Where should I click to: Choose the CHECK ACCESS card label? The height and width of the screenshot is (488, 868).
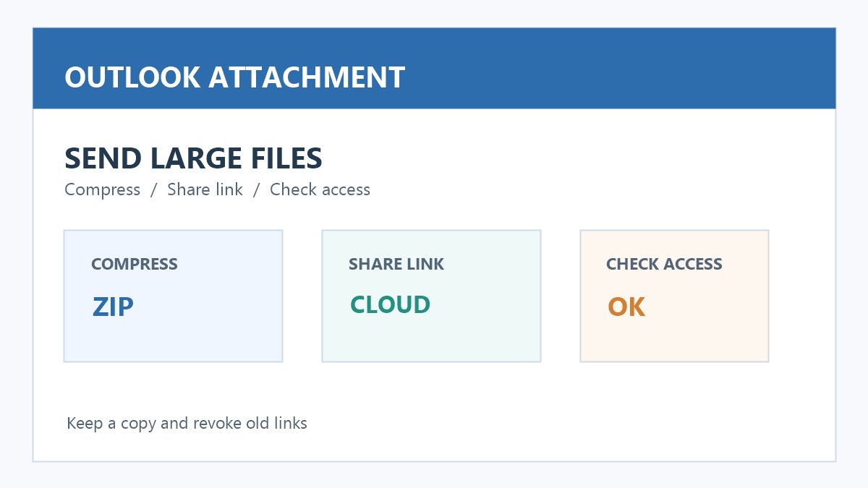tap(664, 264)
